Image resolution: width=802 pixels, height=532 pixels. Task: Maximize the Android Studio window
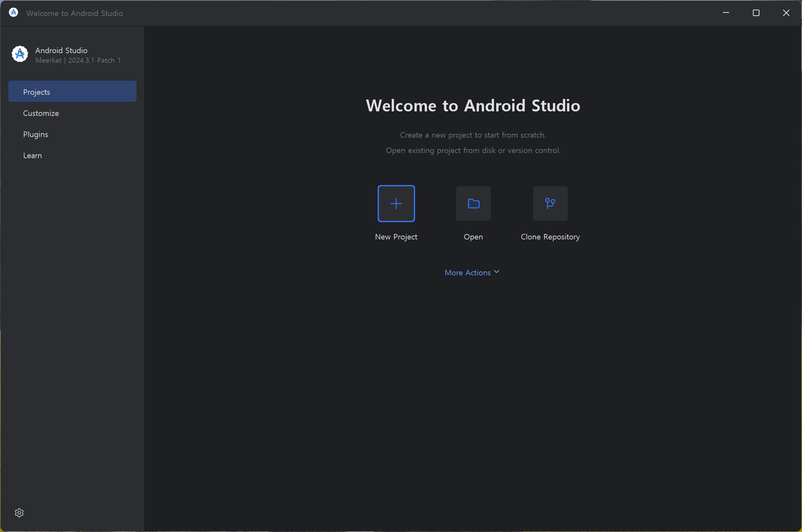756,12
